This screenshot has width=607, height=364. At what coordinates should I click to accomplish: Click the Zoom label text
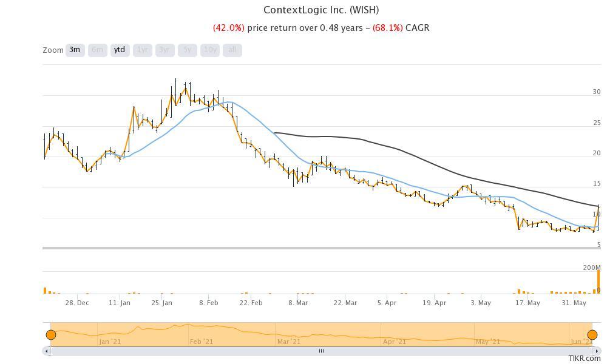(53, 50)
